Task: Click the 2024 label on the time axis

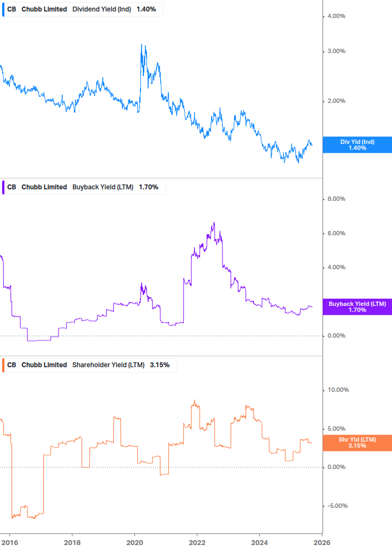Action: click(259, 543)
